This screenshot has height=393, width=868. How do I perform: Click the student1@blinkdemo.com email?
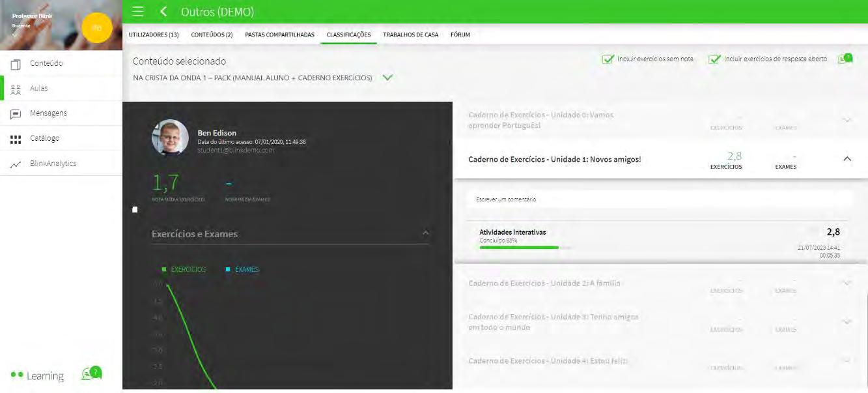point(236,150)
